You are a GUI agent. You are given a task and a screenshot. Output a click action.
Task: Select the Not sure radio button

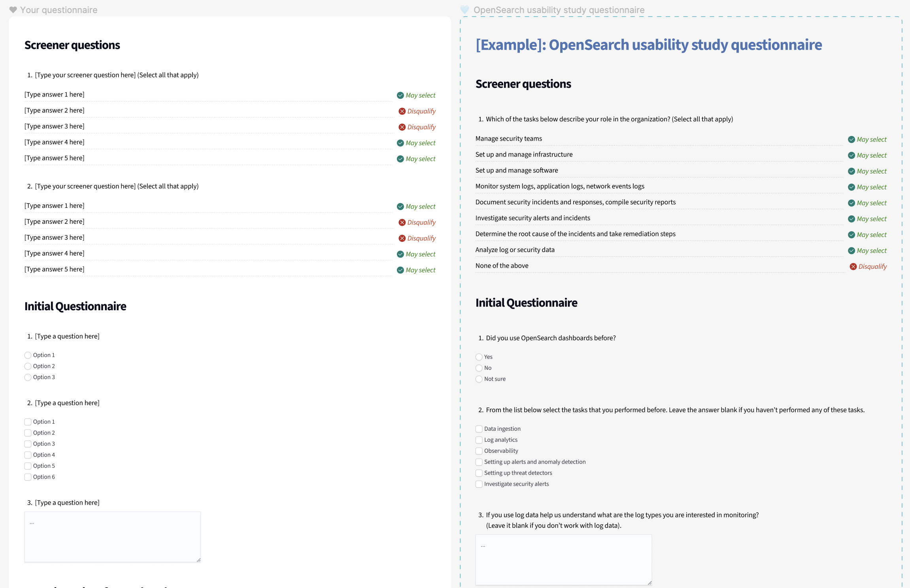click(x=479, y=379)
